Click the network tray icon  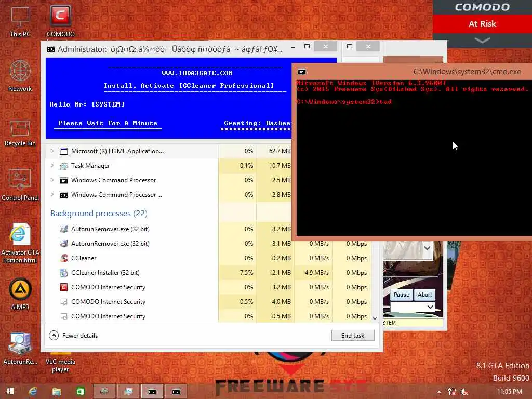pos(451,392)
